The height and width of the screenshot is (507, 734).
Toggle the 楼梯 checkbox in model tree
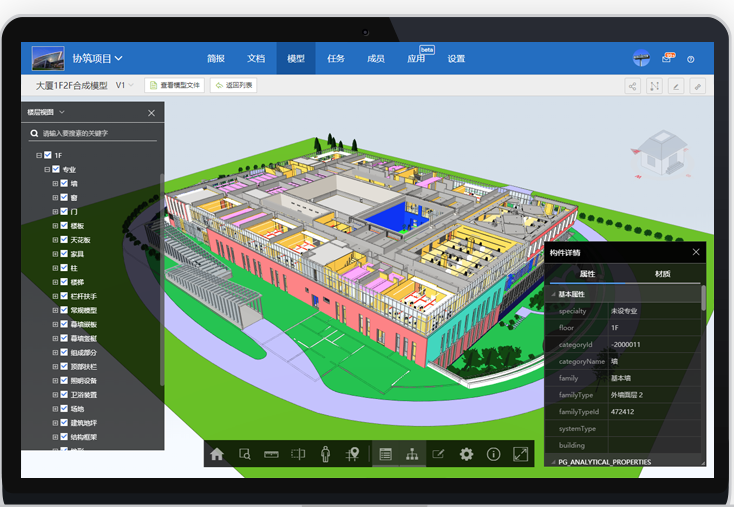pos(64,282)
